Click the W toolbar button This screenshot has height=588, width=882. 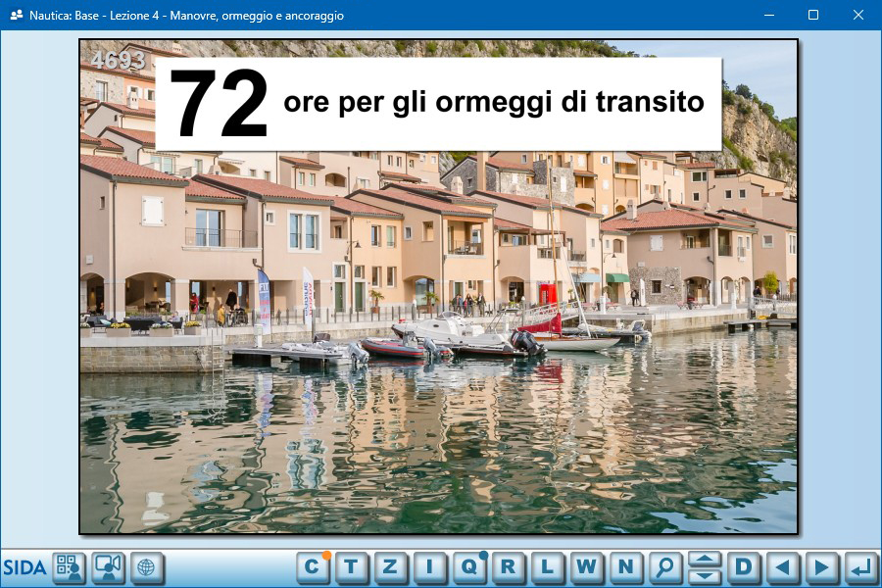click(586, 566)
